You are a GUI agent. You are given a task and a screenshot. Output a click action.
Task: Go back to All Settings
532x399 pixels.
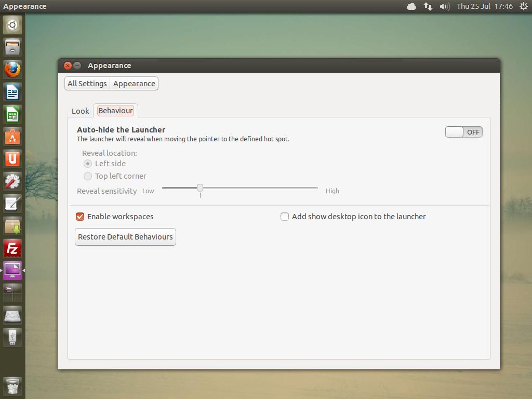pos(87,84)
